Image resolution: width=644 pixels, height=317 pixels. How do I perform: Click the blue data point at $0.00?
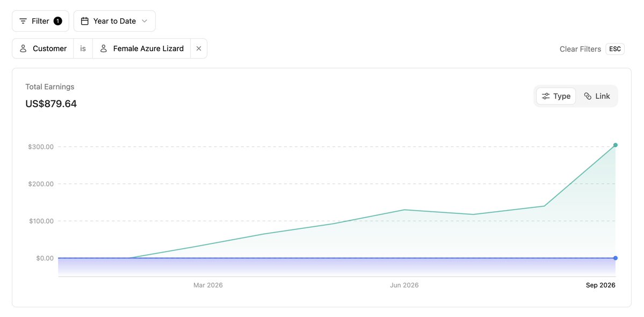pos(615,258)
